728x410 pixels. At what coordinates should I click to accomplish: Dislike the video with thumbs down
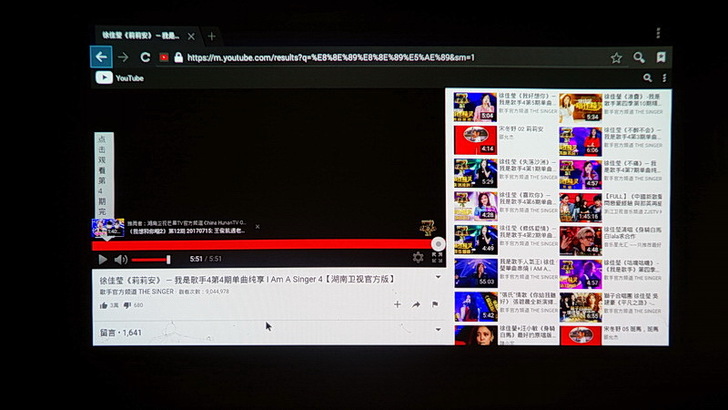point(127,305)
